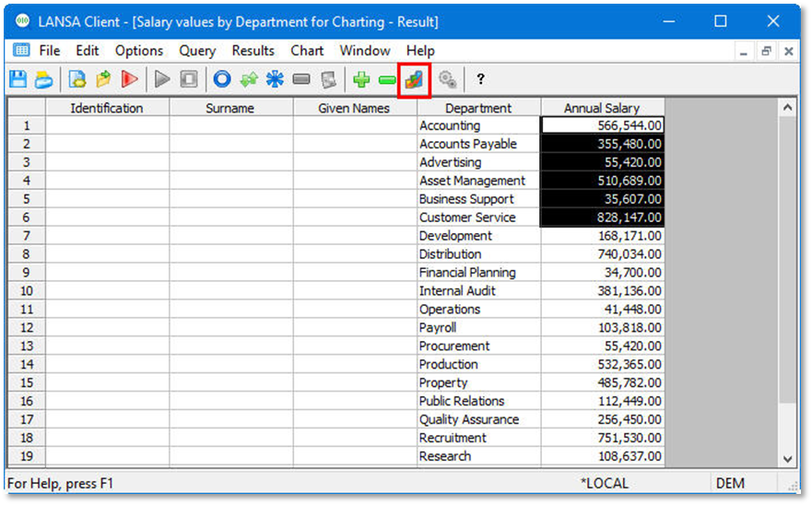Image resolution: width=812 pixels, height=505 pixels.
Task: Open the Options menu
Action: tap(138, 51)
